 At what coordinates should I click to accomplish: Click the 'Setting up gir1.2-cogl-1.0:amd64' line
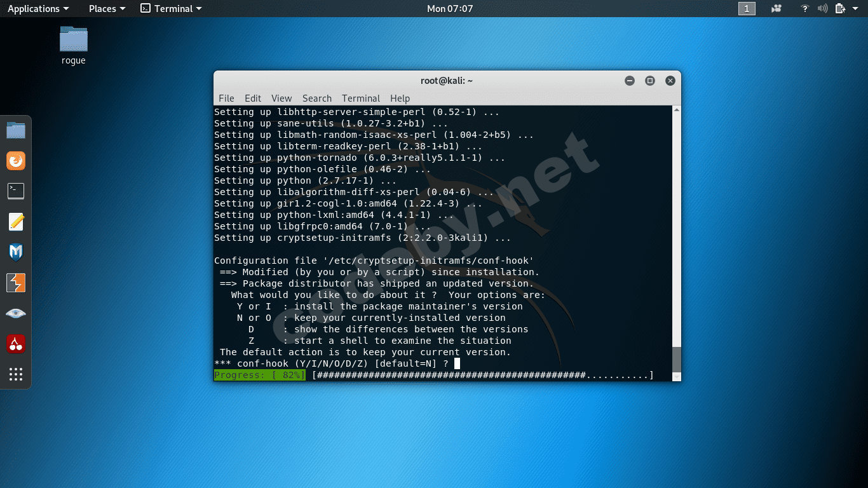pos(348,203)
